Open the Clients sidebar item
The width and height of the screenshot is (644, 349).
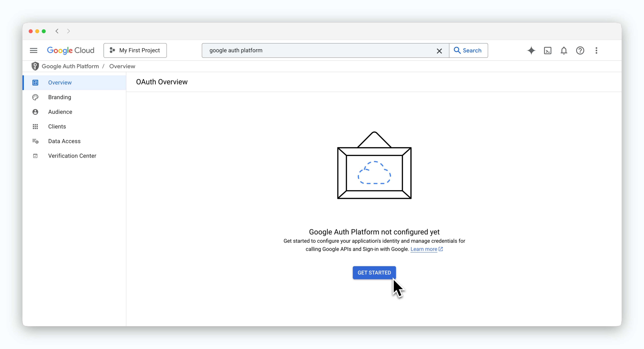tap(74, 126)
